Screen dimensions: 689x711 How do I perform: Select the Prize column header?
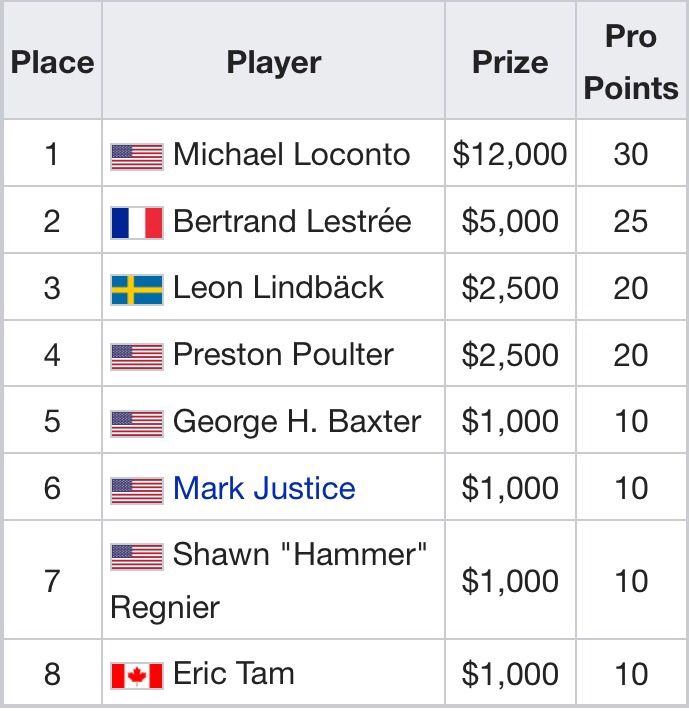click(510, 62)
